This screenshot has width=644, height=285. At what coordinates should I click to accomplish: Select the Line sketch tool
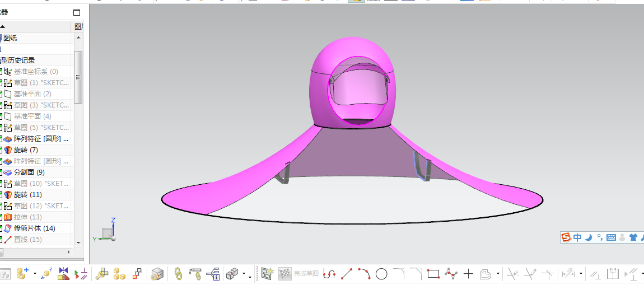click(347, 273)
